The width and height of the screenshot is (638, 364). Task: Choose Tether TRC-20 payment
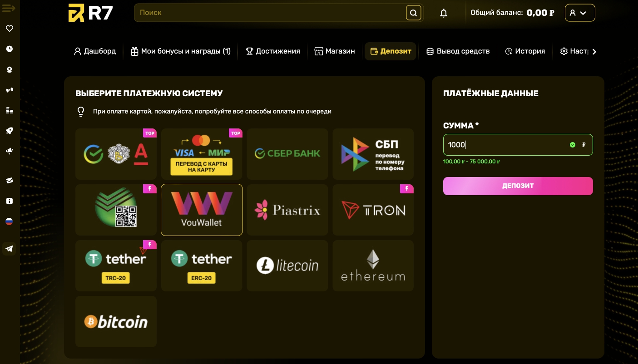[116, 266]
